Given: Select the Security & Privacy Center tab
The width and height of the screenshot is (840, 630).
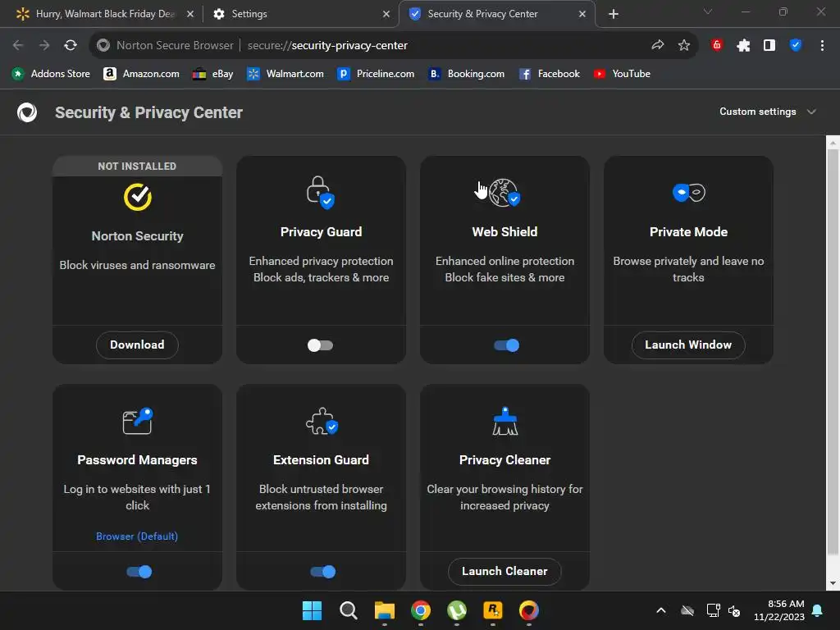Looking at the screenshot, I should (x=497, y=14).
